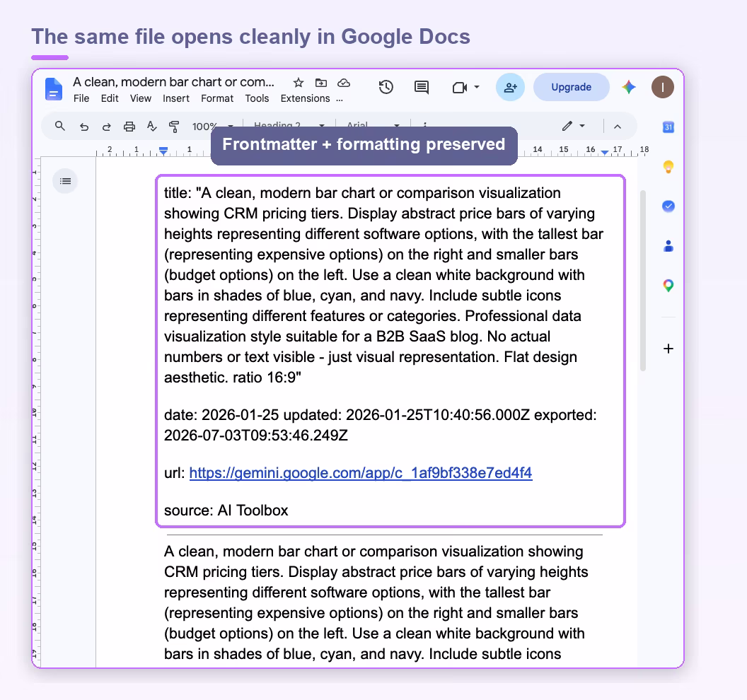Open Google Keep lightbulb icon
Image resolution: width=747 pixels, height=700 pixels.
pyautogui.click(x=668, y=167)
